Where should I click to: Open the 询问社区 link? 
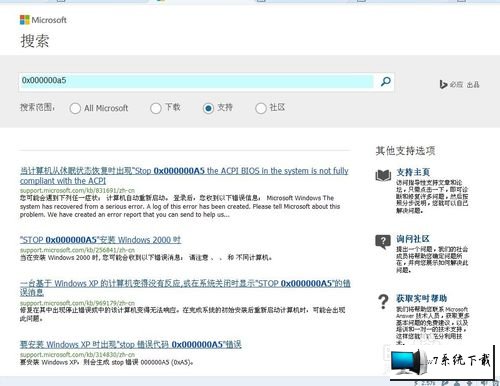pyautogui.click(x=413, y=239)
